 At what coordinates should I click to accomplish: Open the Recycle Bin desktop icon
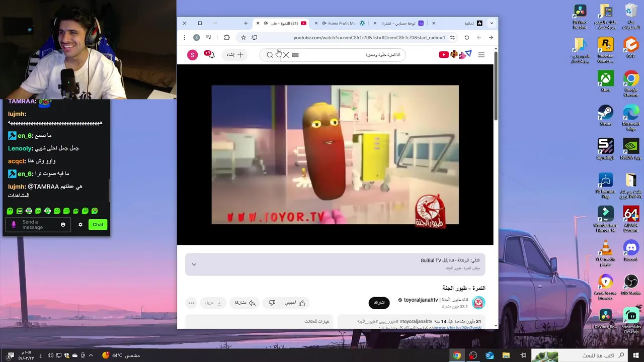tap(631, 17)
